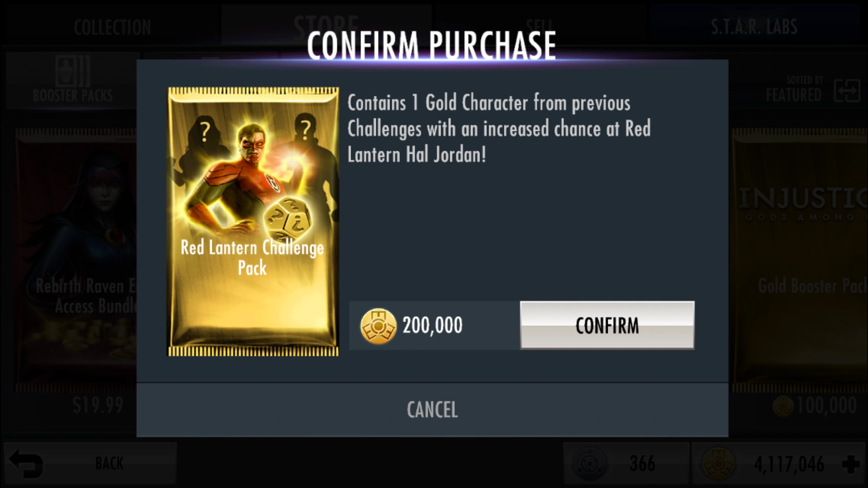Select the Booster Packs category
The image size is (868, 488).
[73, 81]
